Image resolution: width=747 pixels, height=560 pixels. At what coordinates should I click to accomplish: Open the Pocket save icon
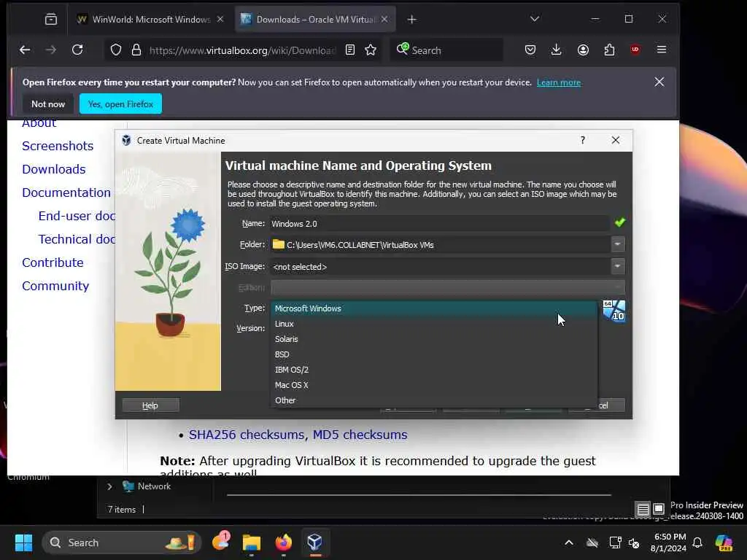click(530, 50)
